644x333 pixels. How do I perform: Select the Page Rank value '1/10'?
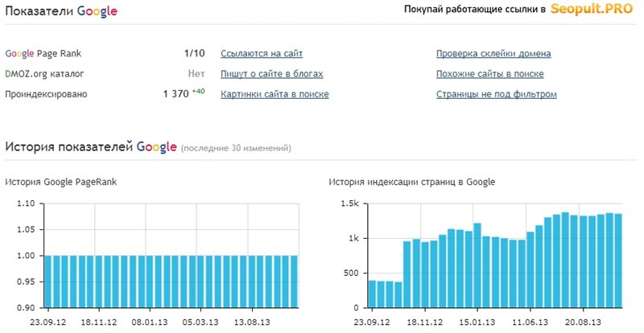pyautogui.click(x=194, y=53)
